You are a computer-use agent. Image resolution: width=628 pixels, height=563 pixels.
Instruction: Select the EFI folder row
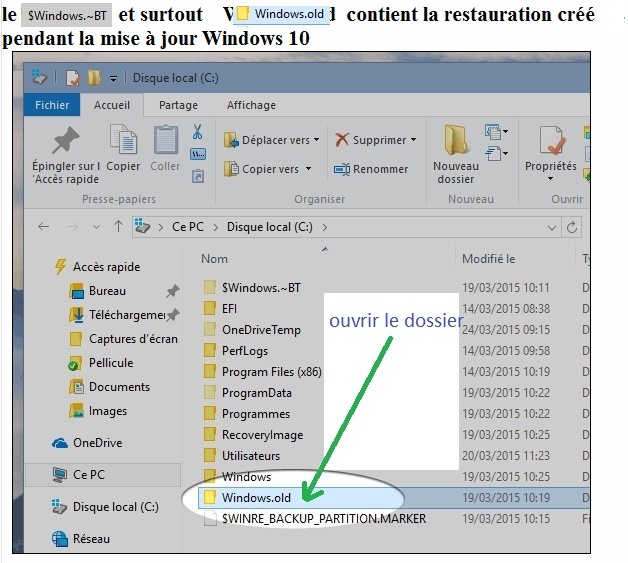coord(220,309)
